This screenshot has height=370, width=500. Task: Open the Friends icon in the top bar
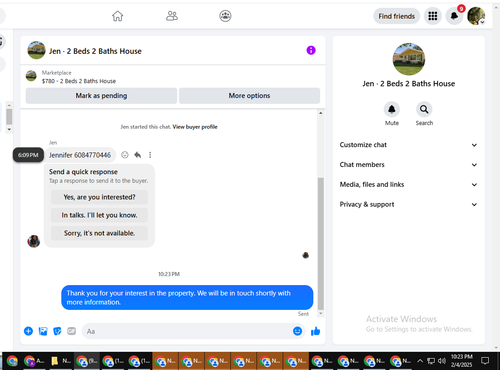coord(172,16)
